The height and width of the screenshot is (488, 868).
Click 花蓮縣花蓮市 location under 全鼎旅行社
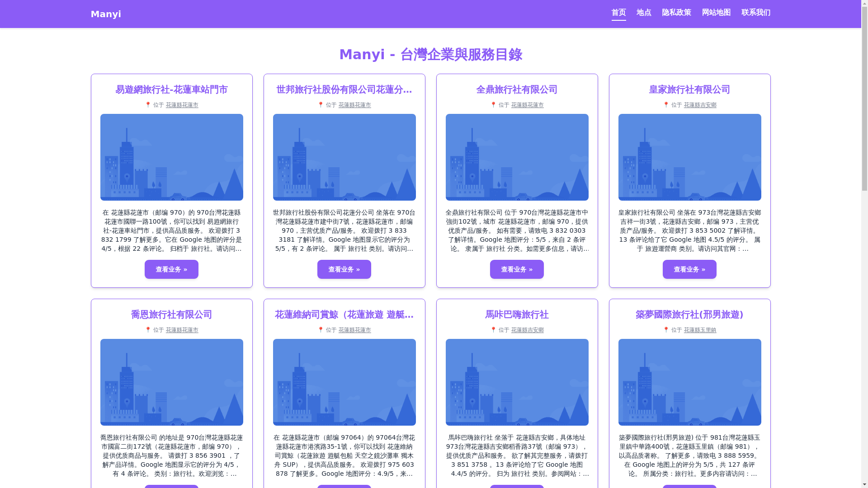[527, 105]
